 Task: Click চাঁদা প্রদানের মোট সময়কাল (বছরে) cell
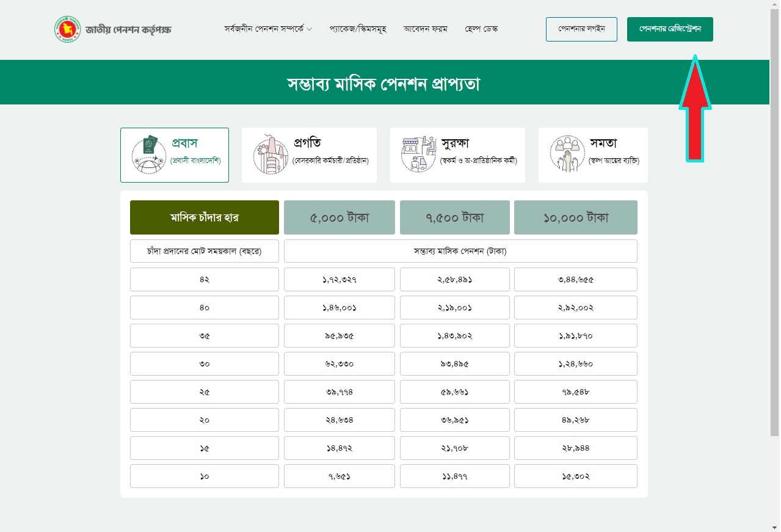coord(205,251)
